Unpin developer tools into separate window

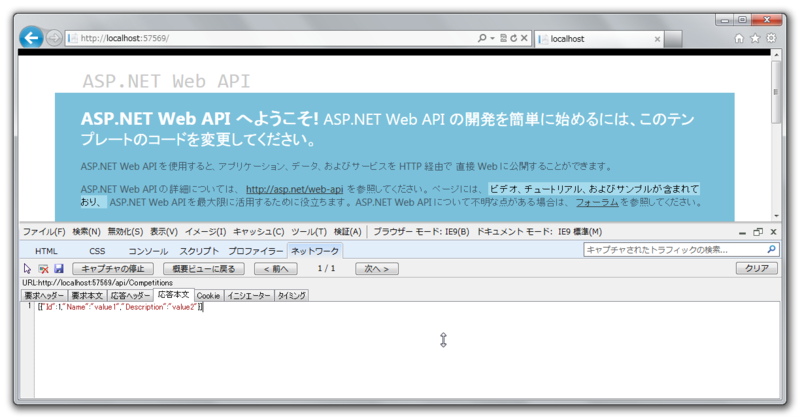(758, 232)
